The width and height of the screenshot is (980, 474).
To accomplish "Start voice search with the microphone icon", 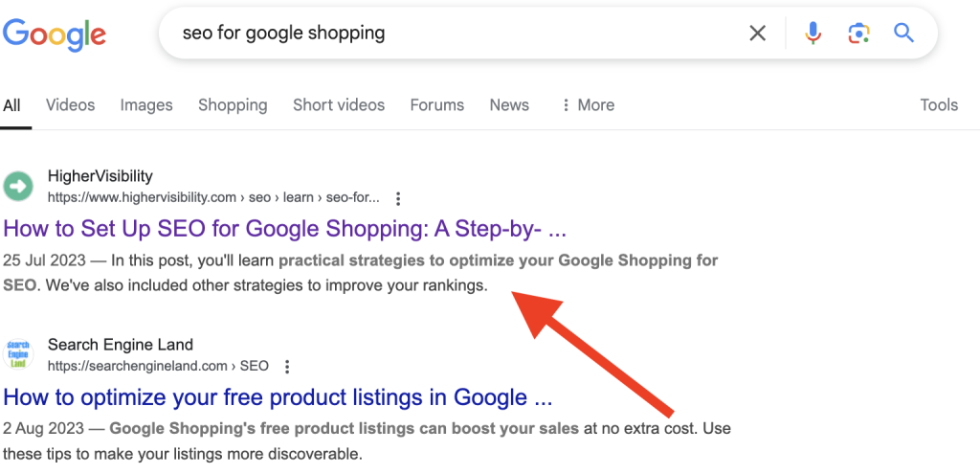I will 813,34.
